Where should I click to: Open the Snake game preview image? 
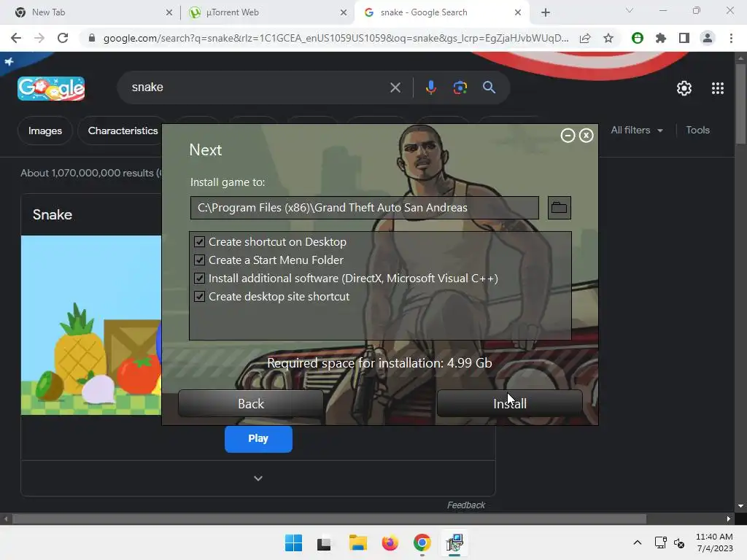(x=91, y=324)
